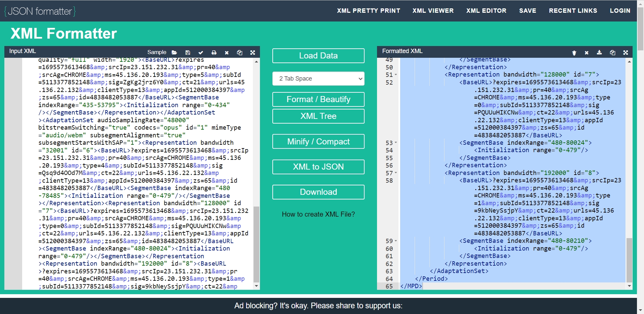Open the 2 Tab Space indentation dropdown

tap(318, 79)
